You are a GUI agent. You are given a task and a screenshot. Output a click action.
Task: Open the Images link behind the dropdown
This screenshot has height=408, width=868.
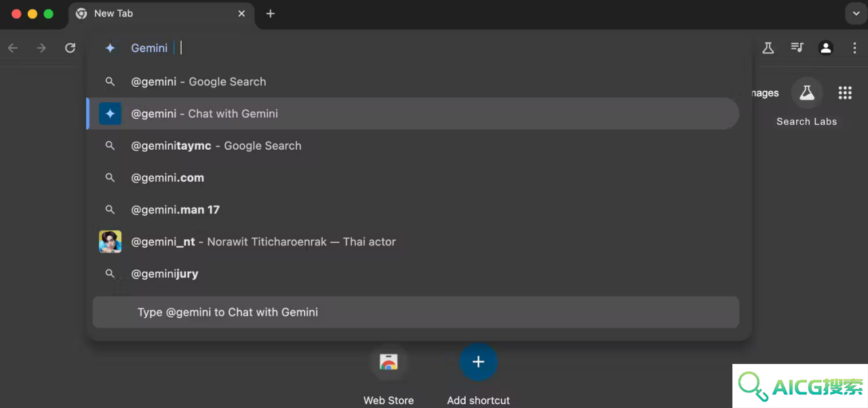pyautogui.click(x=766, y=94)
